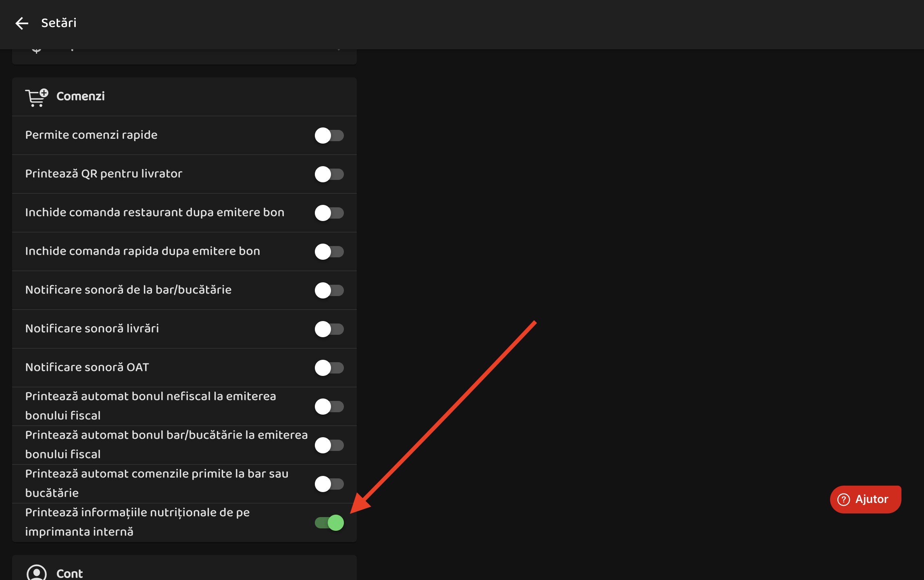Enable Inchide comanda restaurant dupa emitere bon
924x580 pixels.
tap(329, 213)
